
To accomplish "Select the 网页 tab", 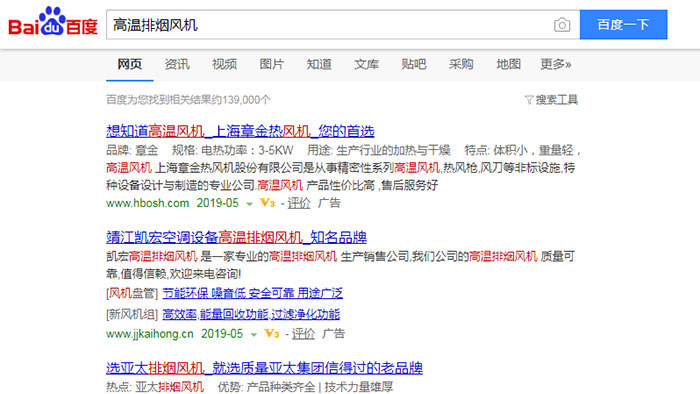I will (x=129, y=64).
